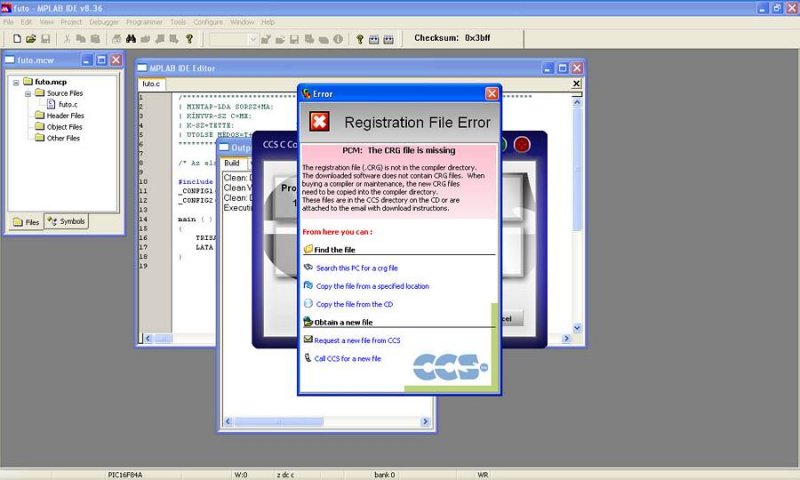Viewport: 800px width, 480px height.
Task: Click the Copy icon in toolbar
Action: pyautogui.click(x=81, y=39)
